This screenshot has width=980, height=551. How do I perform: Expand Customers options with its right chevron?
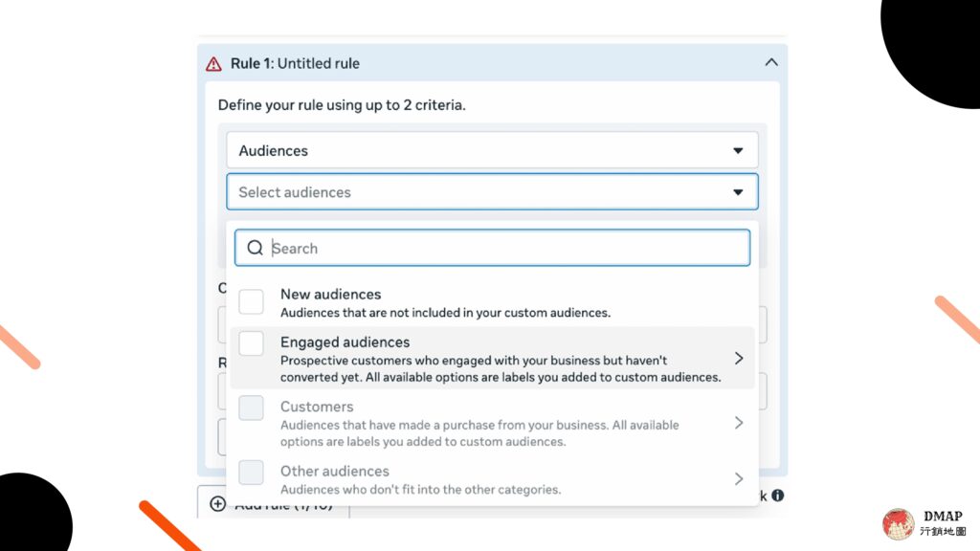739,423
